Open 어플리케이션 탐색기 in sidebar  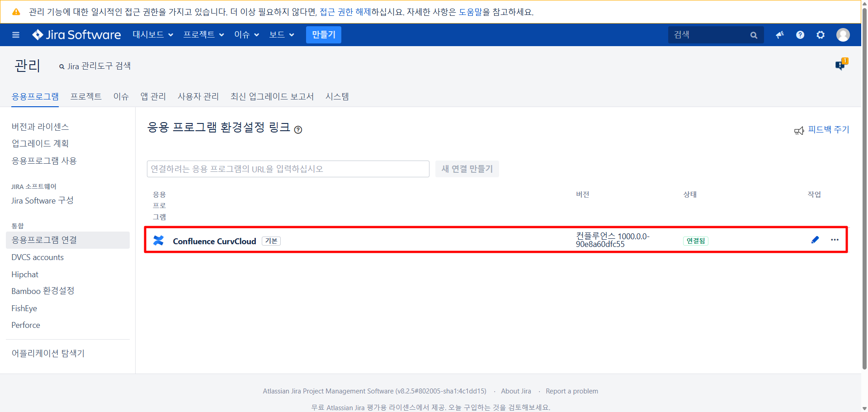click(48, 353)
